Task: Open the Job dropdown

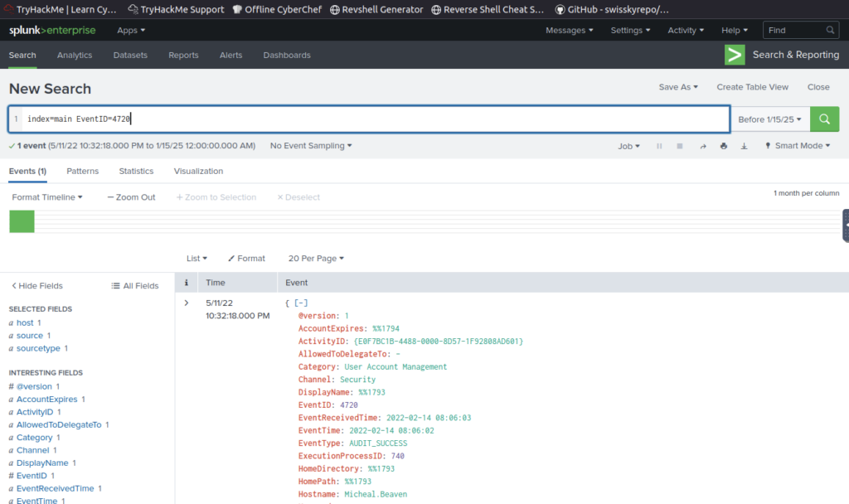Action: (628, 146)
